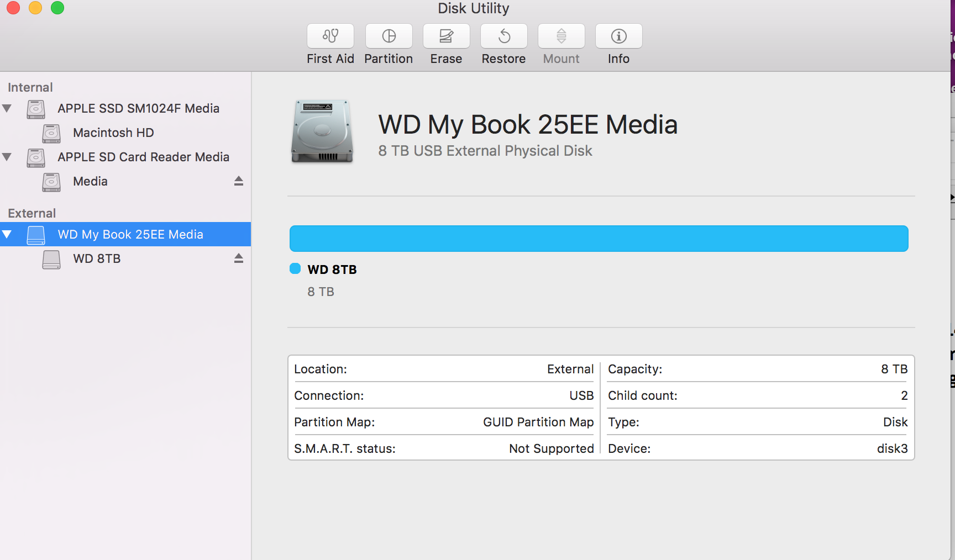This screenshot has width=955, height=560.
Task: Click the 'Location:' label
Action: 321,369
